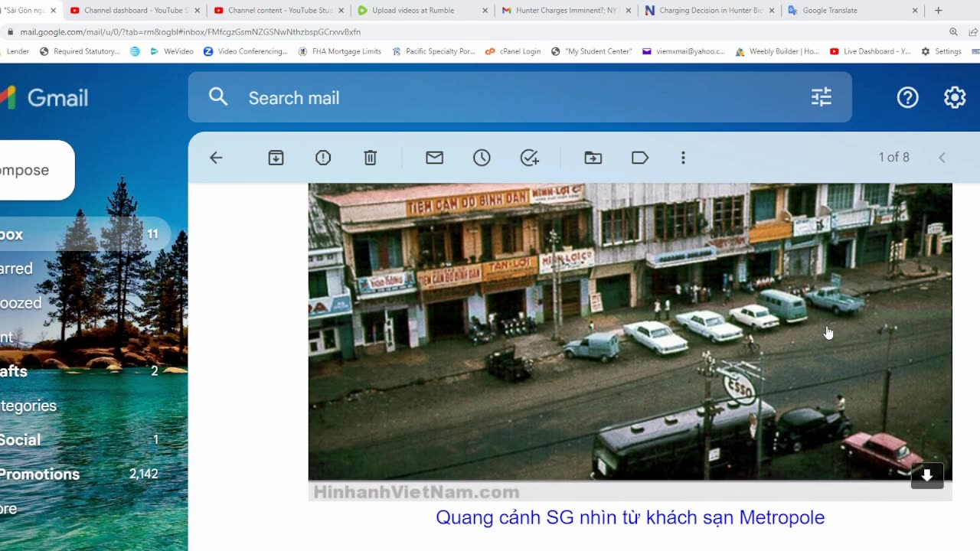The width and height of the screenshot is (980, 551).
Task: Click the '1 of 8' message counter
Action: tap(893, 158)
